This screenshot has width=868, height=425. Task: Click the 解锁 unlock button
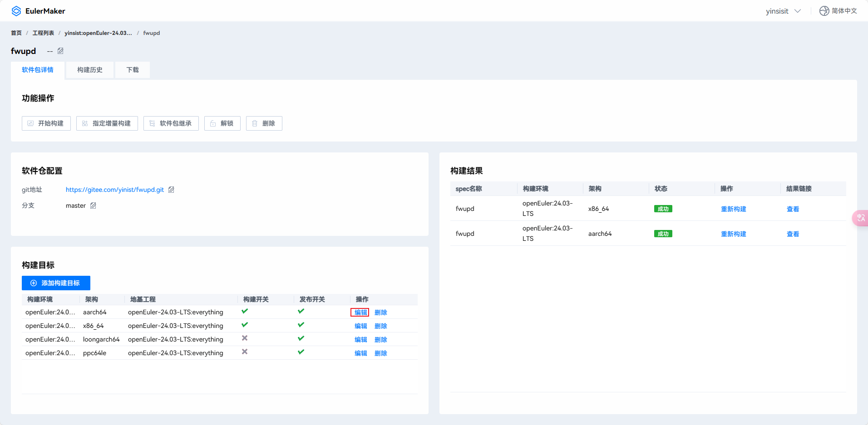tap(222, 123)
